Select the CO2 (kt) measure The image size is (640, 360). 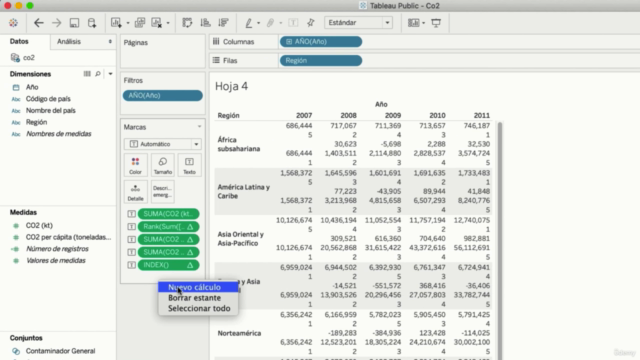tap(39, 225)
